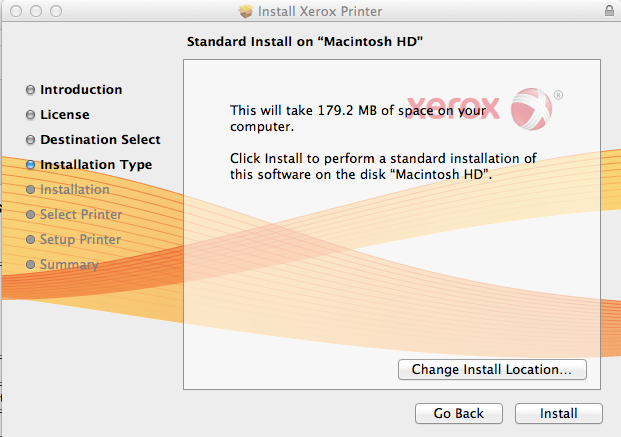Click the Select Printer step label

[x=81, y=215]
